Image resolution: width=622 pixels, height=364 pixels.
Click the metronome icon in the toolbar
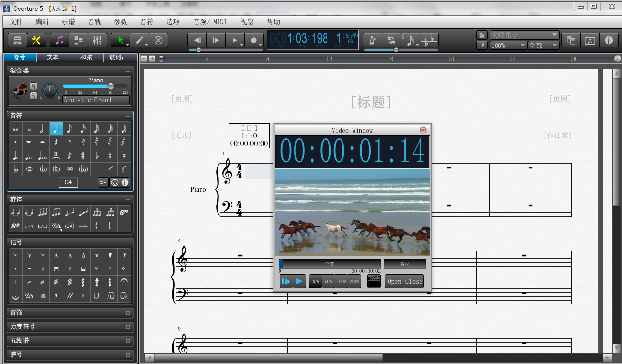click(x=372, y=40)
